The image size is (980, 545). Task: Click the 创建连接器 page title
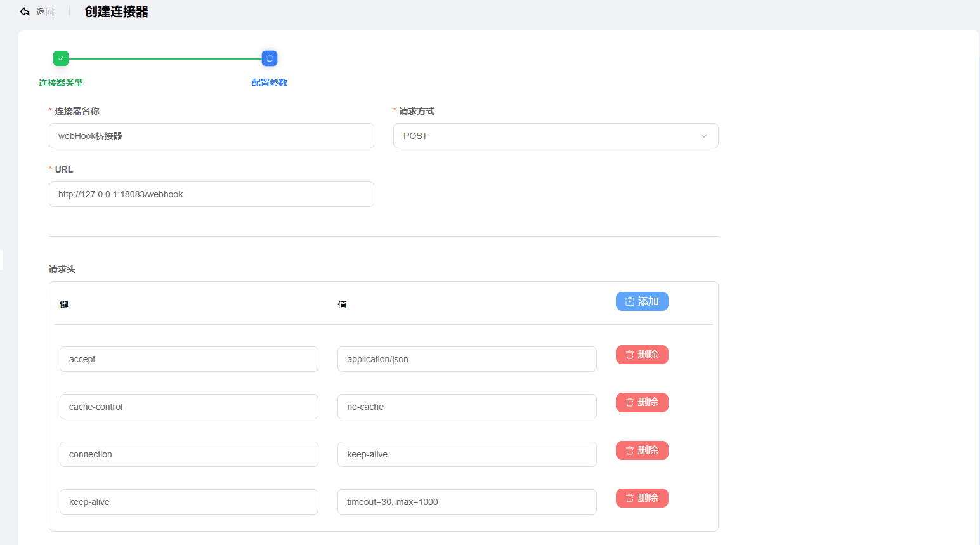117,12
